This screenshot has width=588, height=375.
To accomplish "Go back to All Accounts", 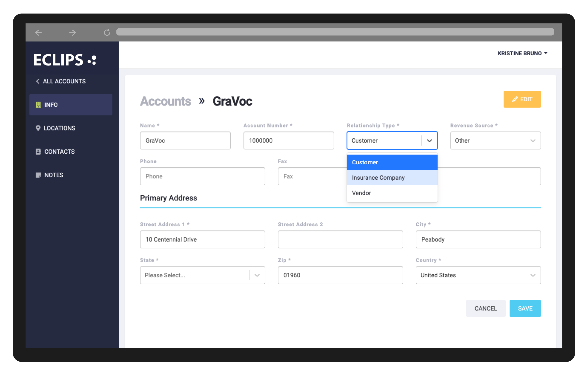I will (x=61, y=81).
